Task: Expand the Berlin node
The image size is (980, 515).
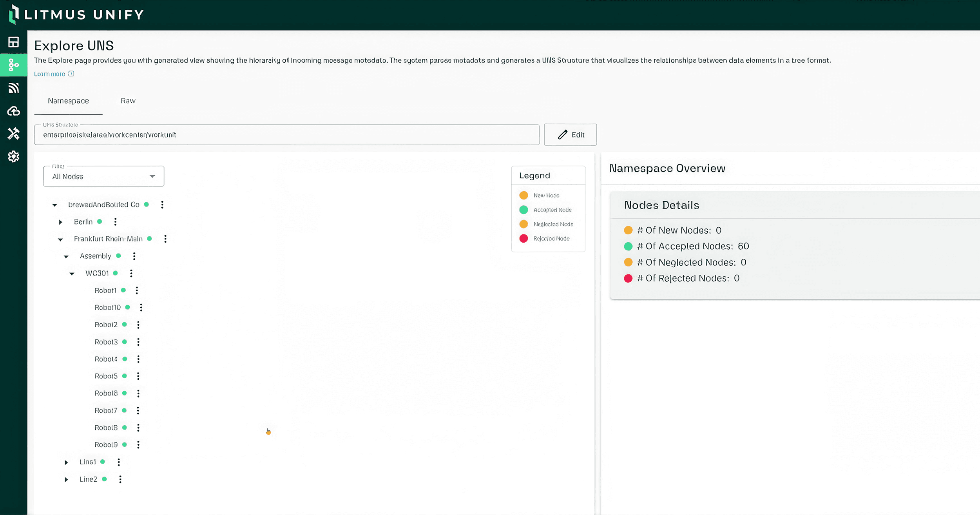Action: [x=60, y=222]
